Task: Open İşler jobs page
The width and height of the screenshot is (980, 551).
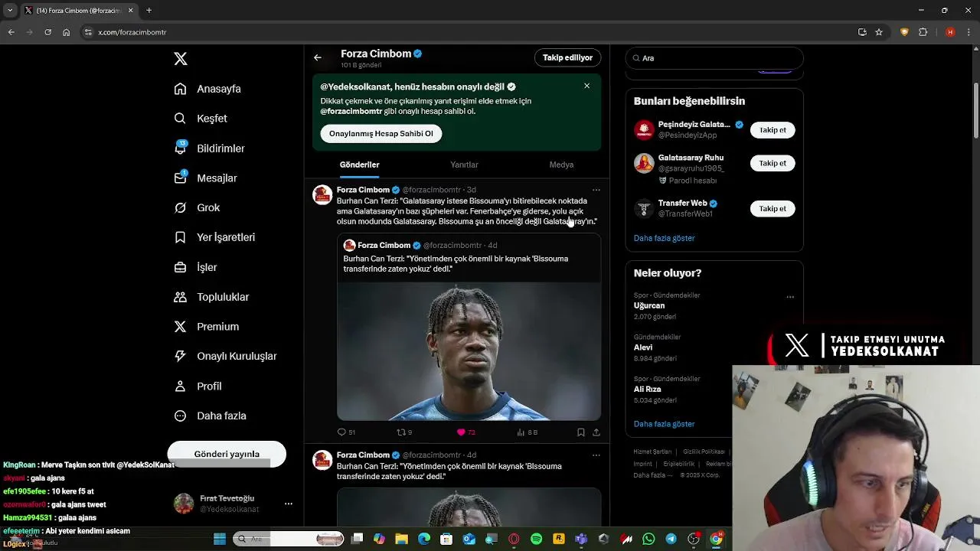Action: (x=195, y=267)
